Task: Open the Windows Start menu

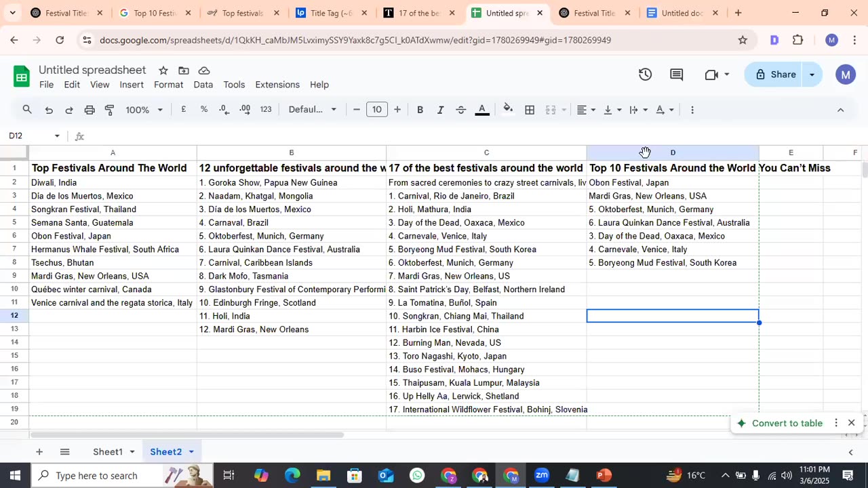Action: [x=15, y=476]
